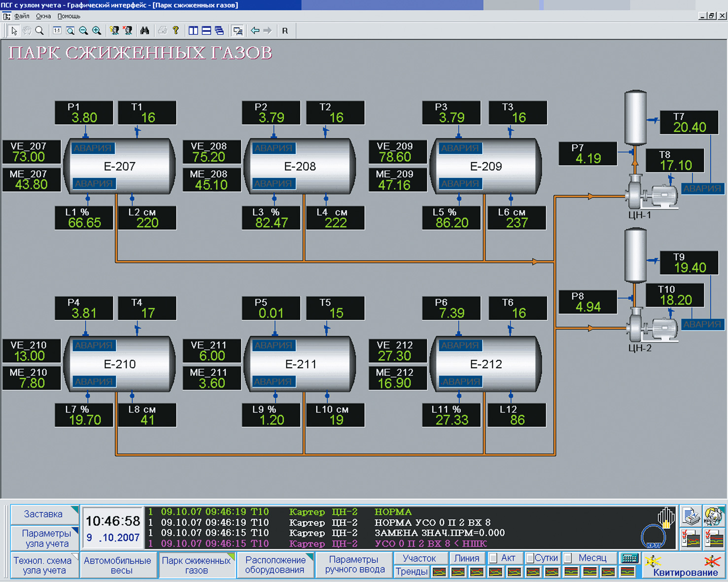Image resolution: width=728 pixels, height=582 pixels.
Task: Click the R toolbar button
Action: point(285,31)
